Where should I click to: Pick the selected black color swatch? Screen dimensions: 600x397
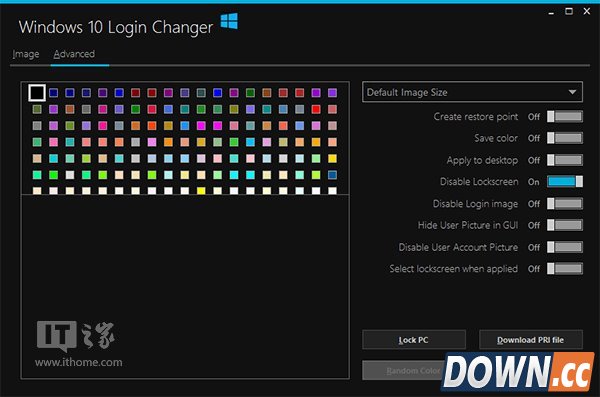(x=37, y=93)
